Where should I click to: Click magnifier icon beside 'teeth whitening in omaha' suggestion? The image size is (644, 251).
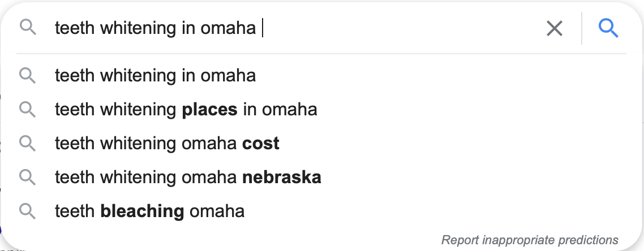point(28,75)
